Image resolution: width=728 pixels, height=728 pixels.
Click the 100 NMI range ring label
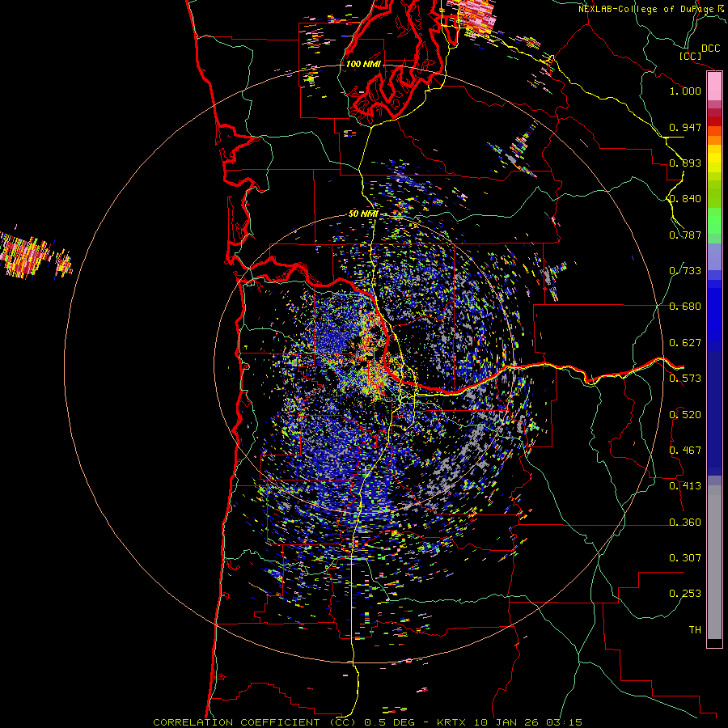tap(363, 64)
